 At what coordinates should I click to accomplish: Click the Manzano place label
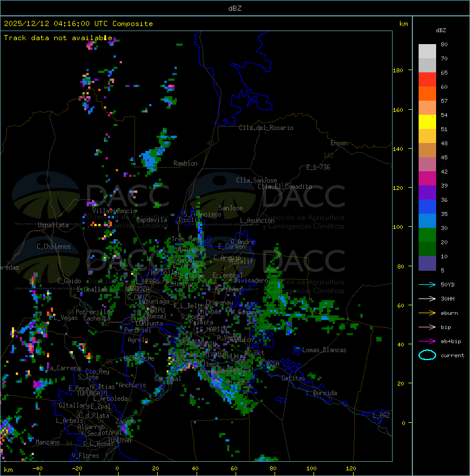(x=47, y=442)
